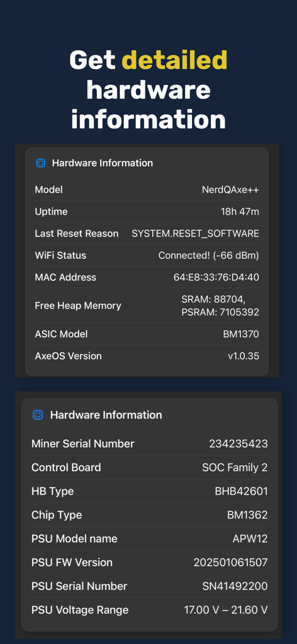Click the 'PSRAM: 7105392' memory value
297x644 pixels.
click(x=220, y=312)
